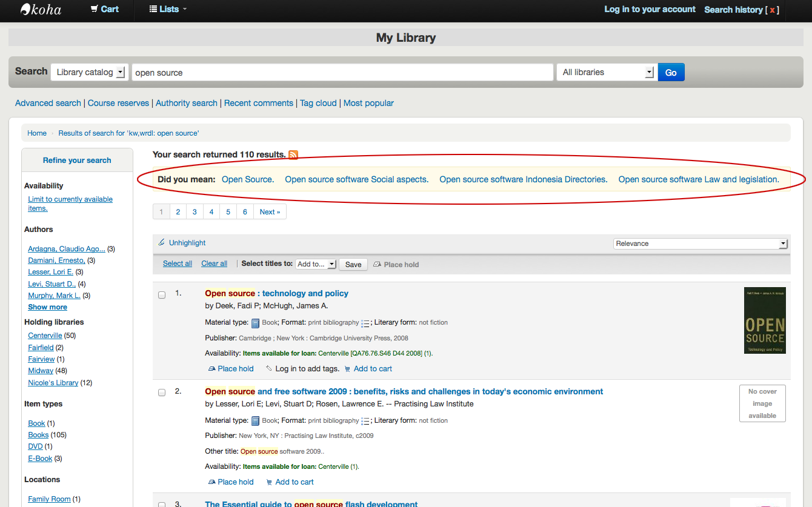Viewport: 812px width, 507px height.
Task: Clear search history with the red x
Action: point(772,10)
